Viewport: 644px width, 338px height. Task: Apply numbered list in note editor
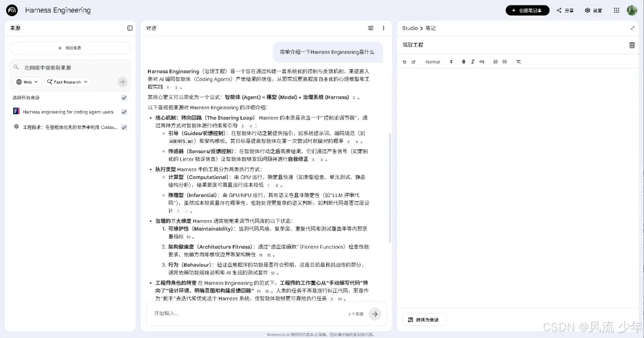[496, 62]
